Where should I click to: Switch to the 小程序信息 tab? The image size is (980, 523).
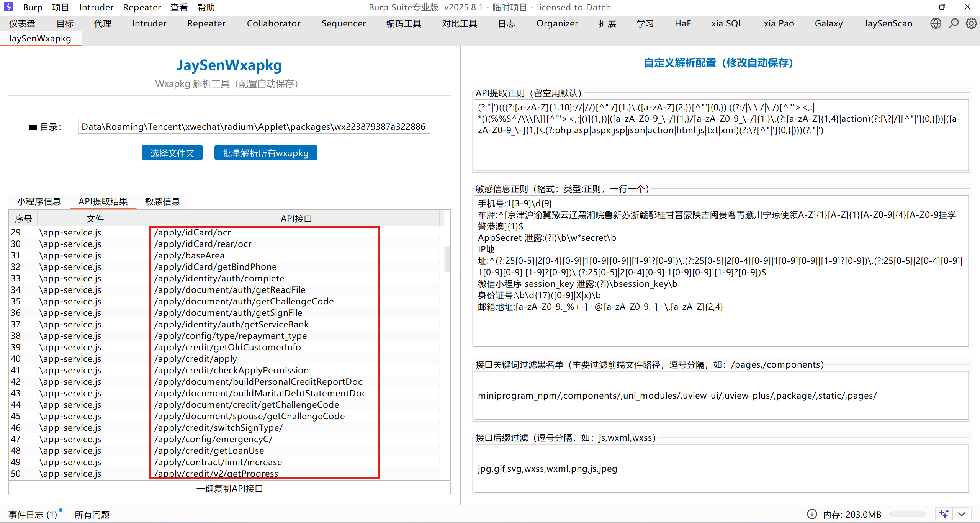coord(39,201)
